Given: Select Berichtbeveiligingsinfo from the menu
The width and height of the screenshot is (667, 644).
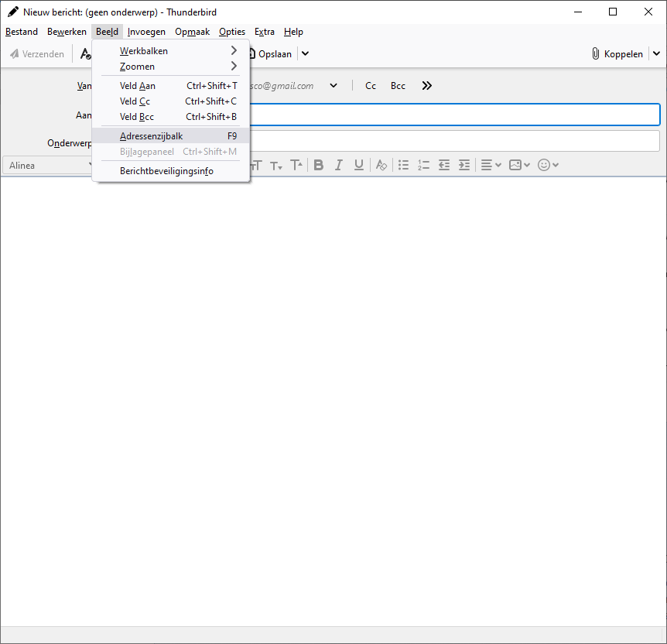Looking at the screenshot, I should point(166,171).
